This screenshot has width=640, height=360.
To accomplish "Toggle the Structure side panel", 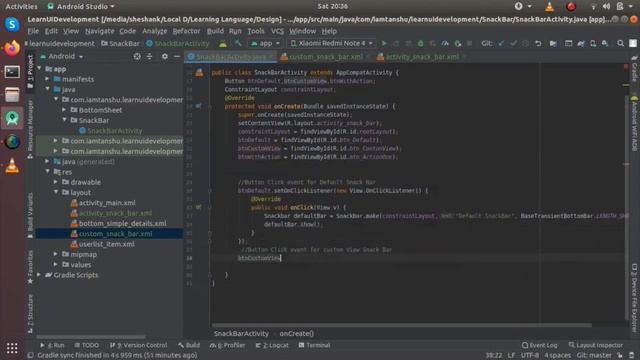I will (30, 313).
